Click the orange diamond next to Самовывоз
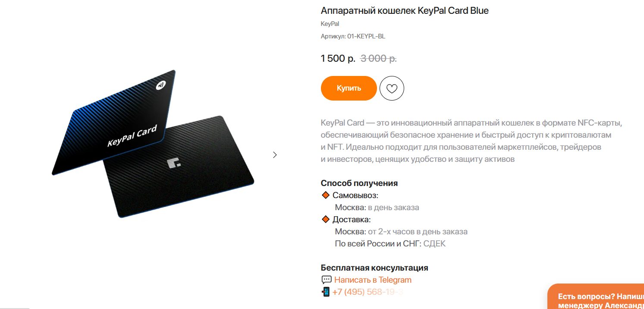This screenshot has height=309, width=644. 326,195
